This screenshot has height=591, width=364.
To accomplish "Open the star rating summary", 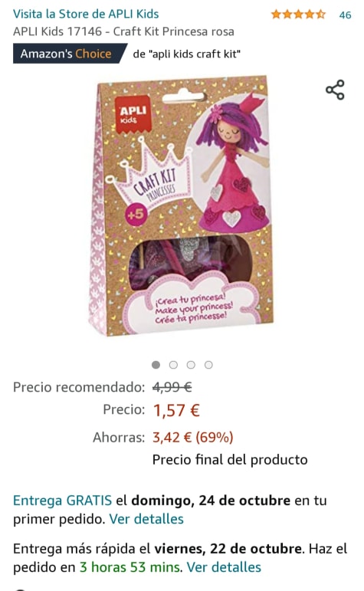I will (x=298, y=15).
